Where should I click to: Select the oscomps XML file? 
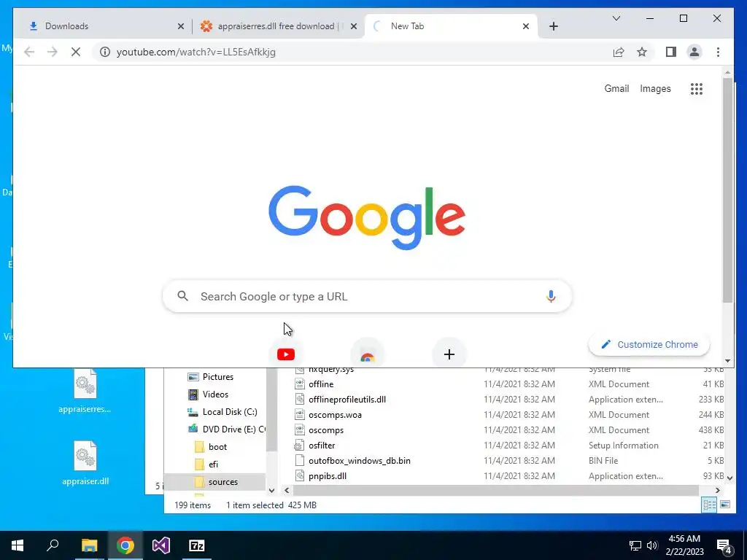click(326, 430)
